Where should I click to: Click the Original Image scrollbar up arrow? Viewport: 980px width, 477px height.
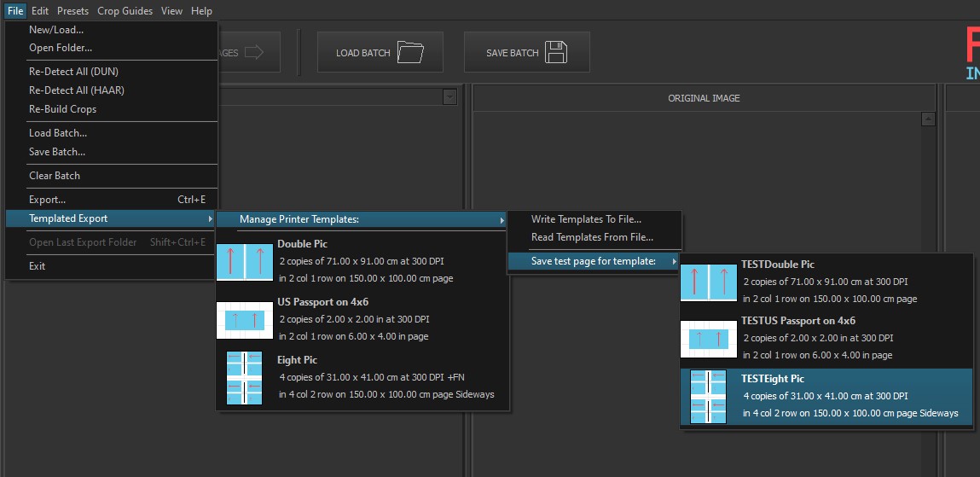coord(929,119)
